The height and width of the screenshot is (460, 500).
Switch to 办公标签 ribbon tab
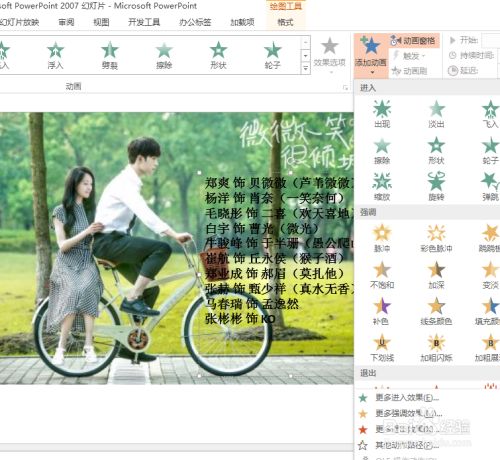point(195,22)
